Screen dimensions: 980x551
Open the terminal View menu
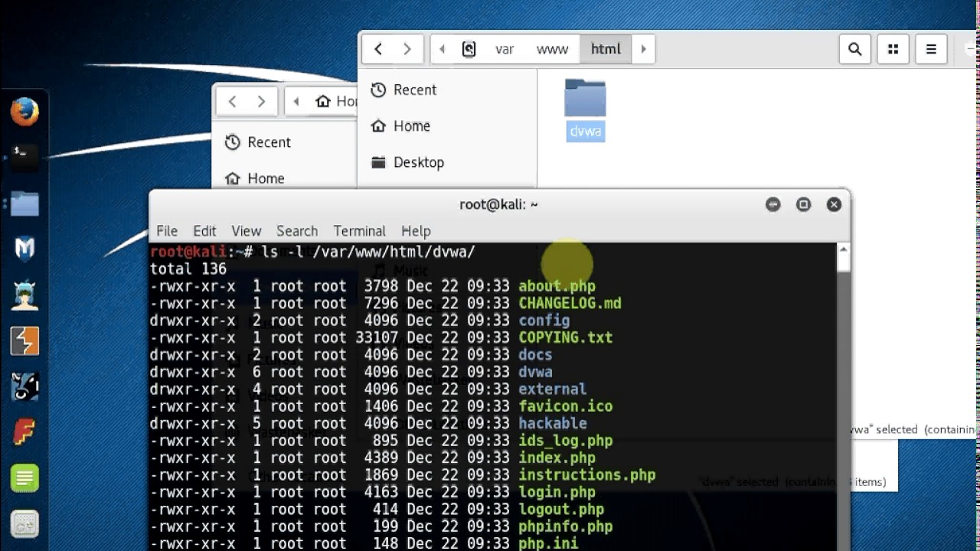[x=247, y=230]
